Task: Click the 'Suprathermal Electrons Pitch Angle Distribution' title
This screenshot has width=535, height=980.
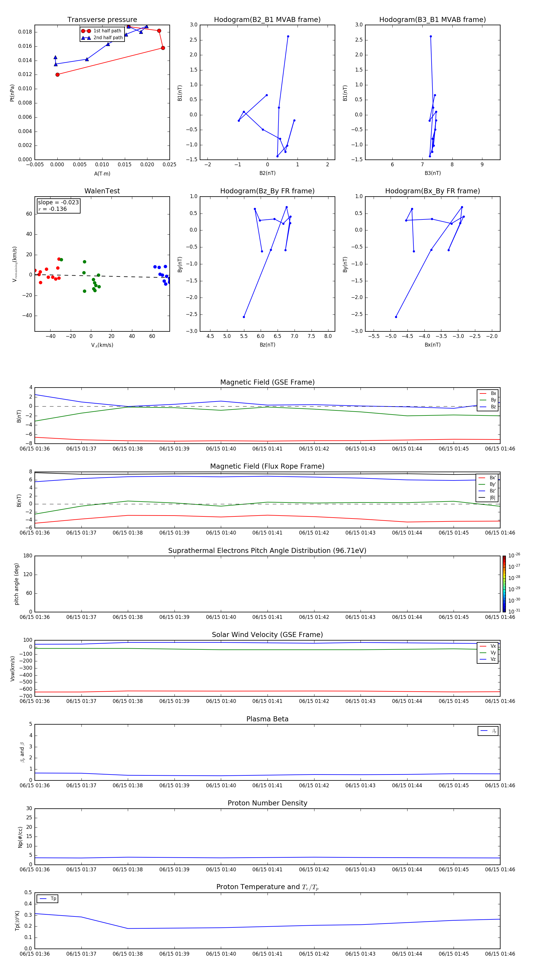Action: pos(267,551)
